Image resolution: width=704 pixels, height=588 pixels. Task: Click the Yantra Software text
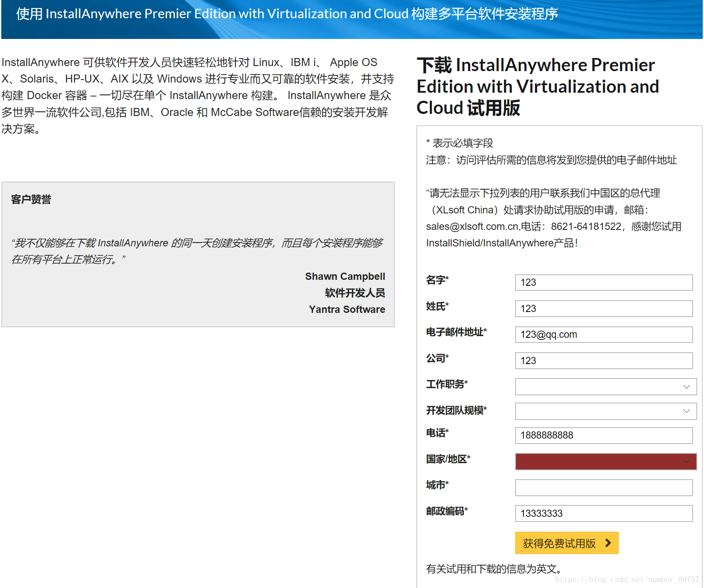[x=347, y=309]
